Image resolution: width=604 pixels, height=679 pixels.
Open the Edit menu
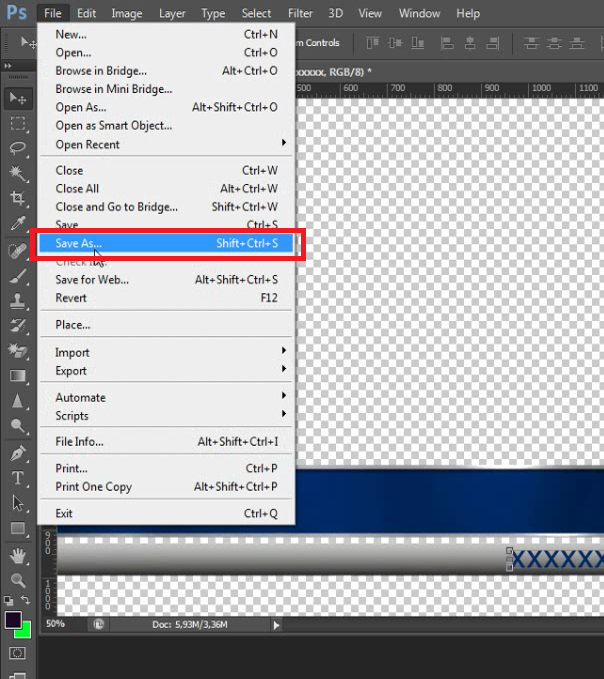tap(87, 13)
